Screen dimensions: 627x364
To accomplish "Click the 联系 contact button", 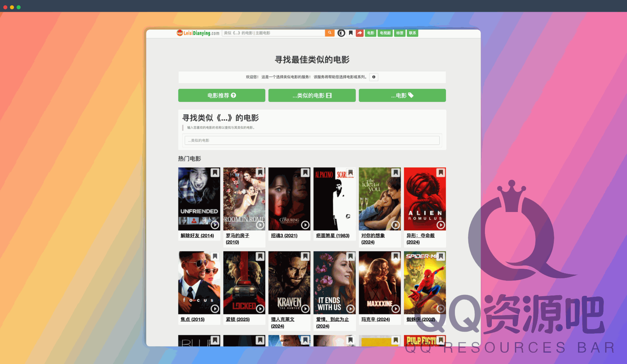I will (412, 33).
